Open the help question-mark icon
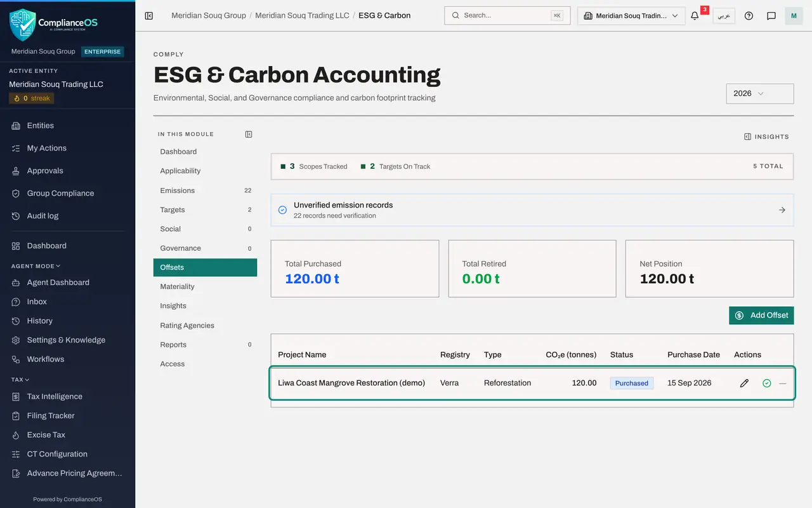Screen dimensions: 812x508 pos(749,16)
